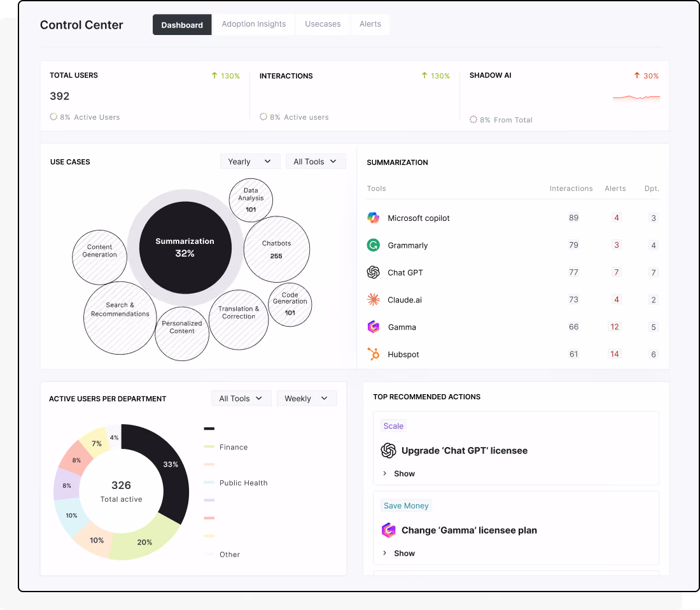Select the Personalized Content bubble
Viewport: 700px width, 610px height.
click(182, 334)
